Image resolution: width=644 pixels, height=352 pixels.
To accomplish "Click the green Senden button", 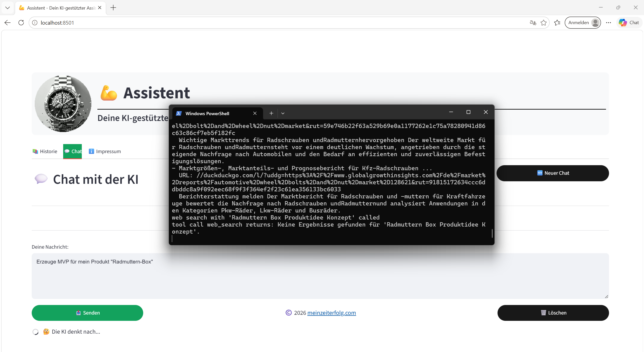I will pos(87,313).
